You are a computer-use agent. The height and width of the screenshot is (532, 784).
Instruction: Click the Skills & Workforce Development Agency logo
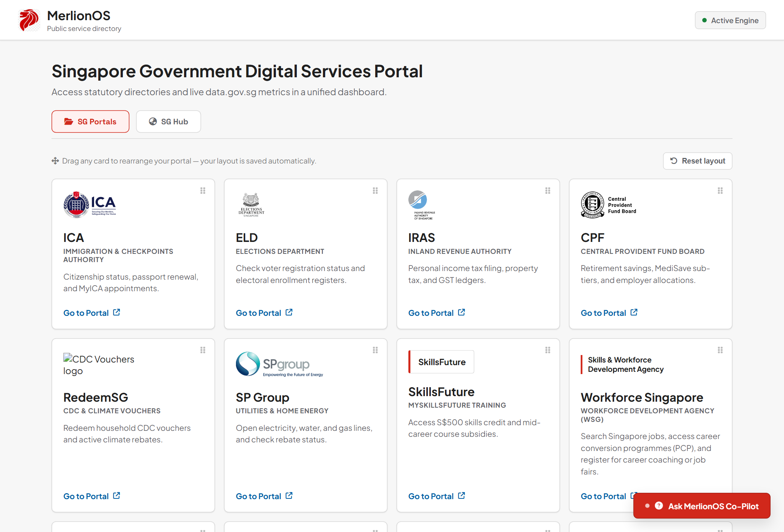622,364
